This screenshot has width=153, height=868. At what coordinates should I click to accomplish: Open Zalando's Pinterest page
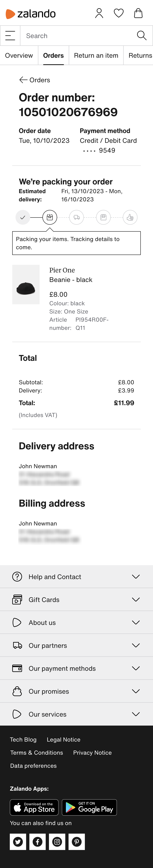tap(77, 842)
